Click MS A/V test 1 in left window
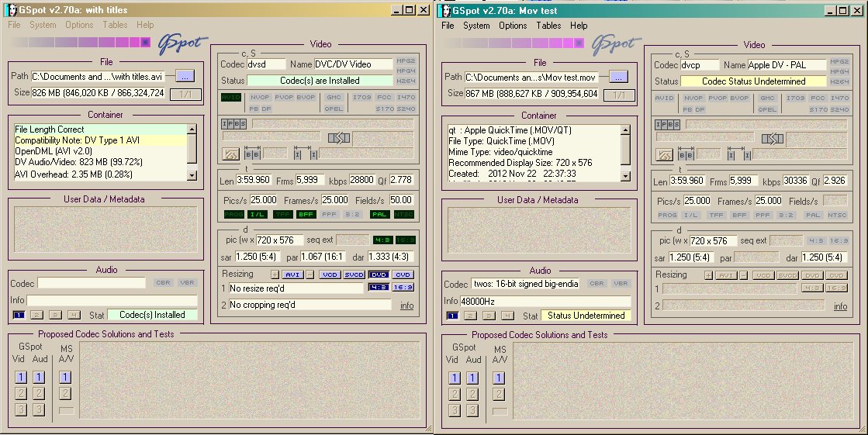This screenshot has height=435, width=868. coord(66,377)
